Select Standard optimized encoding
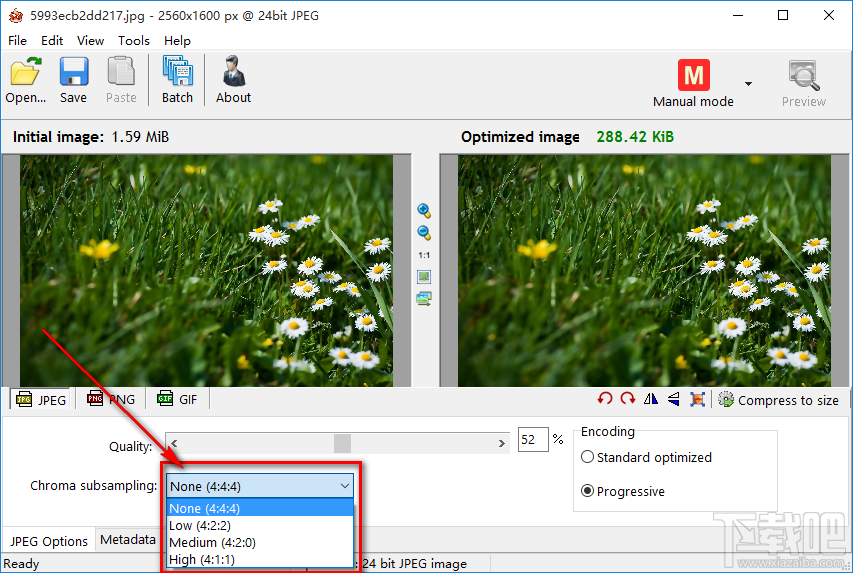The height and width of the screenshot is (573, 853). pyautogui.click(x=646, y=457)
